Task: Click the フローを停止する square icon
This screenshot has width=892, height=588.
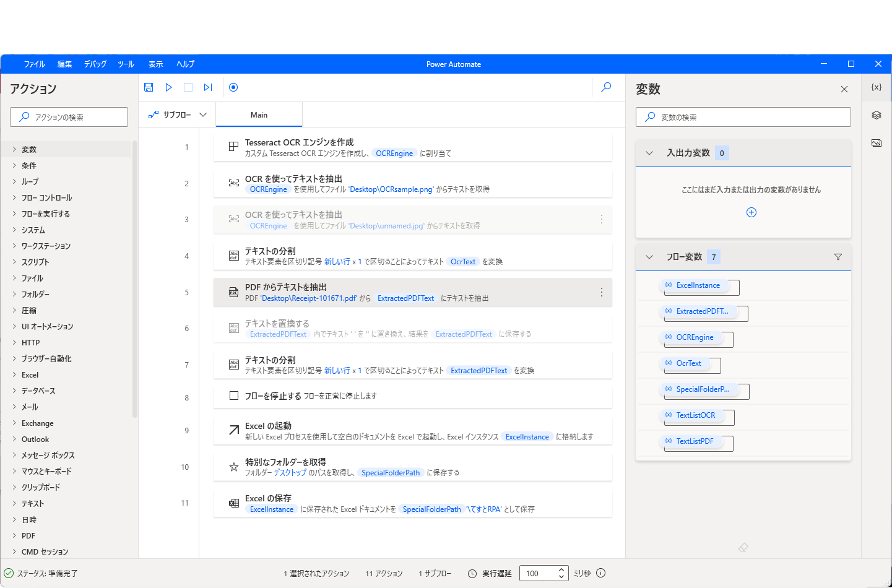Action: click(x=233, y=396)
